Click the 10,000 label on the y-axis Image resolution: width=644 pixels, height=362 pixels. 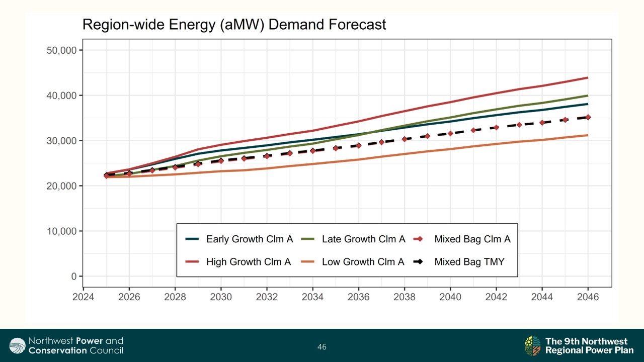[62, 231]
